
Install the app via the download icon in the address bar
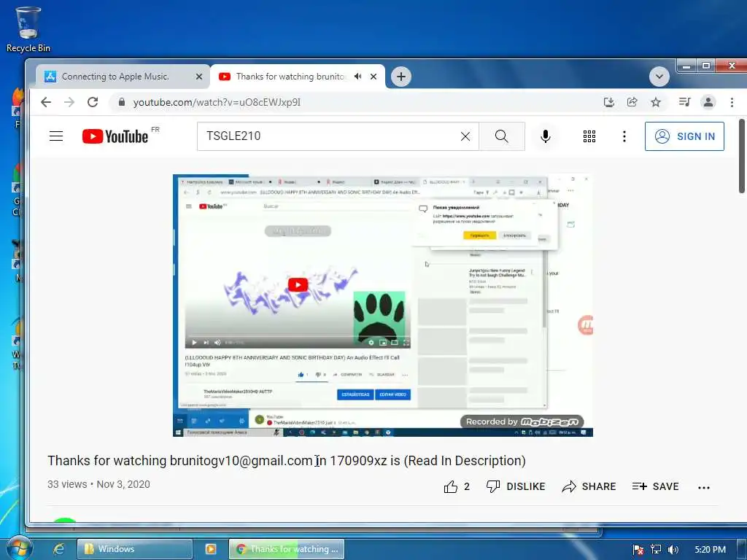[x=609, y=102]
